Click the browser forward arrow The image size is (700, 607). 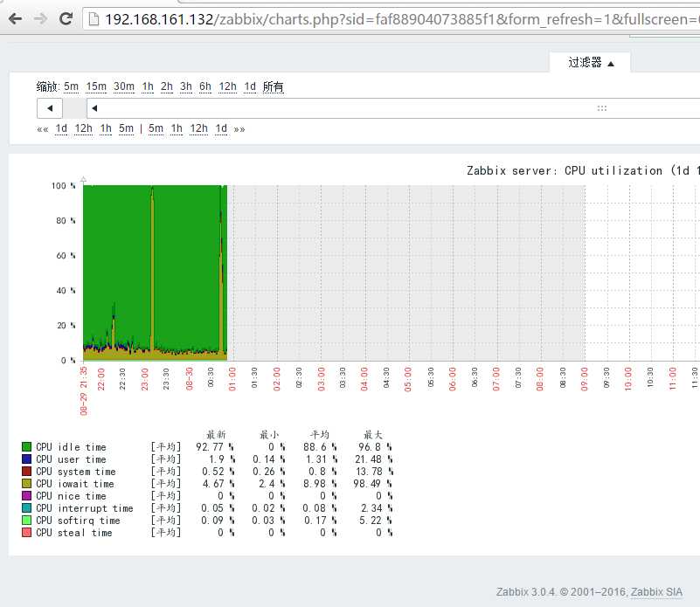tap(40, 18)
